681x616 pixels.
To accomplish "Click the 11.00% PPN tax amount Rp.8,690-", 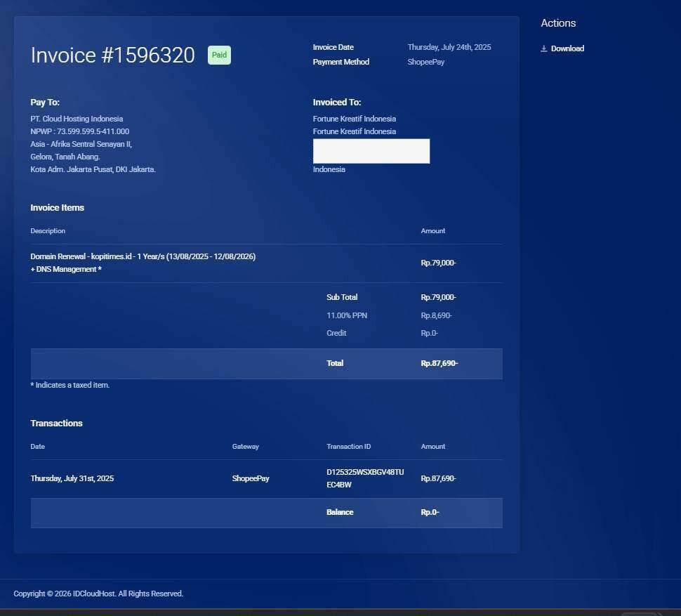I will click(436, 315).
